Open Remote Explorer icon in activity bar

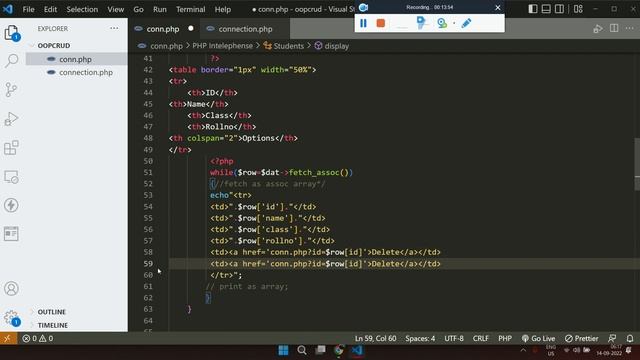pos(11,177)
